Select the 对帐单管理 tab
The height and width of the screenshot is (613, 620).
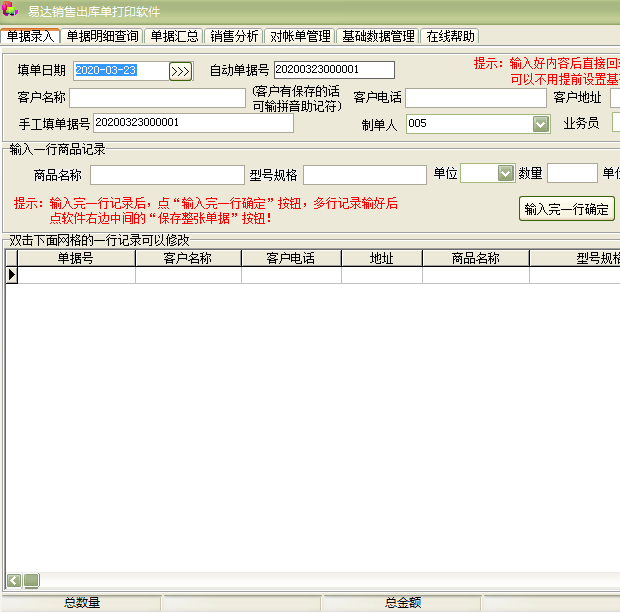pyautogui.click(x=300, y=36)
